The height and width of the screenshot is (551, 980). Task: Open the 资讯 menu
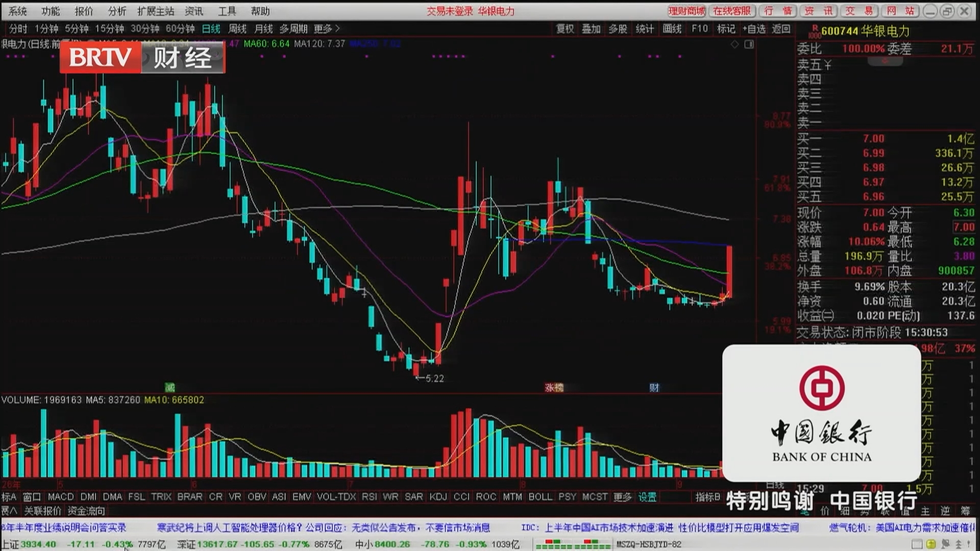tap(194, 11)
